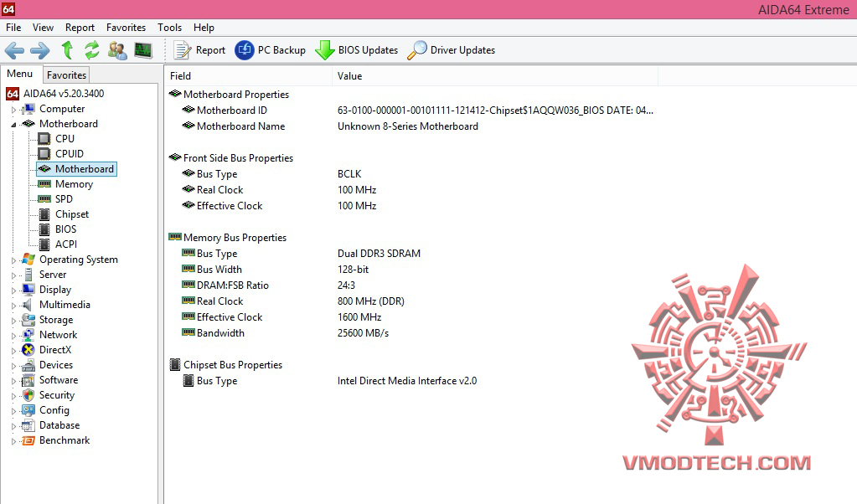857x504 pixels.
Task: Select the CPUID tree item
Action: tap(70, 154)
